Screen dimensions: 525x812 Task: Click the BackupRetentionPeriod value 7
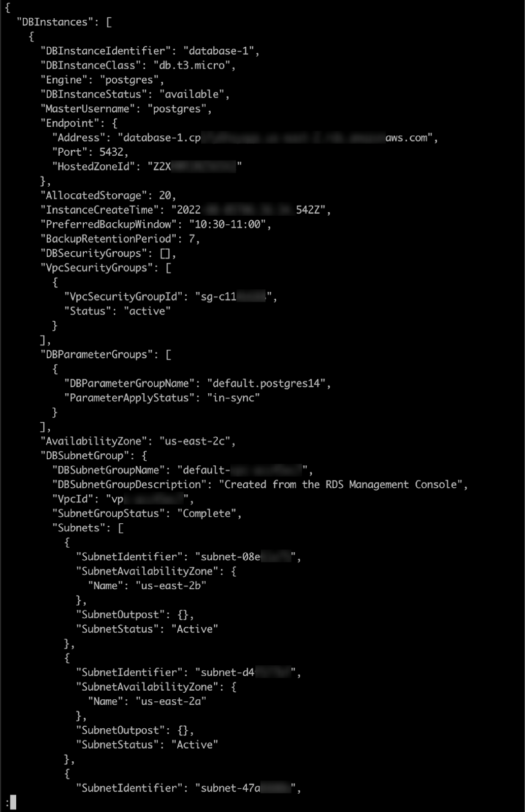pos(192,239)
